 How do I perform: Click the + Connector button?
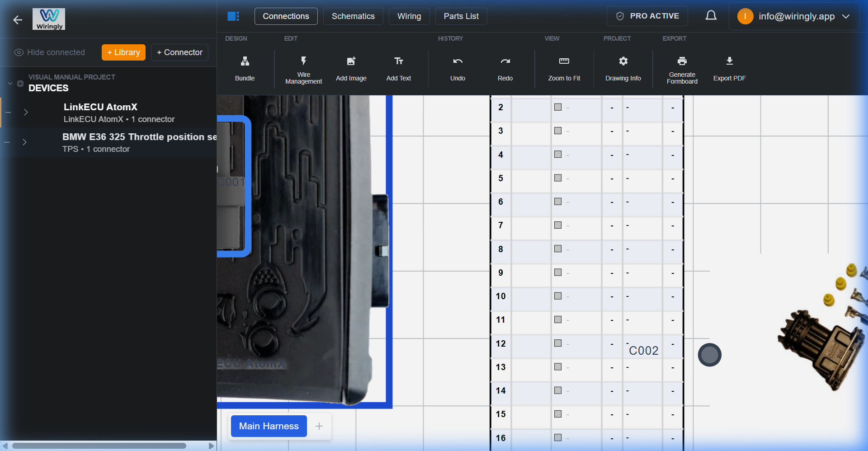click(179, 52)
